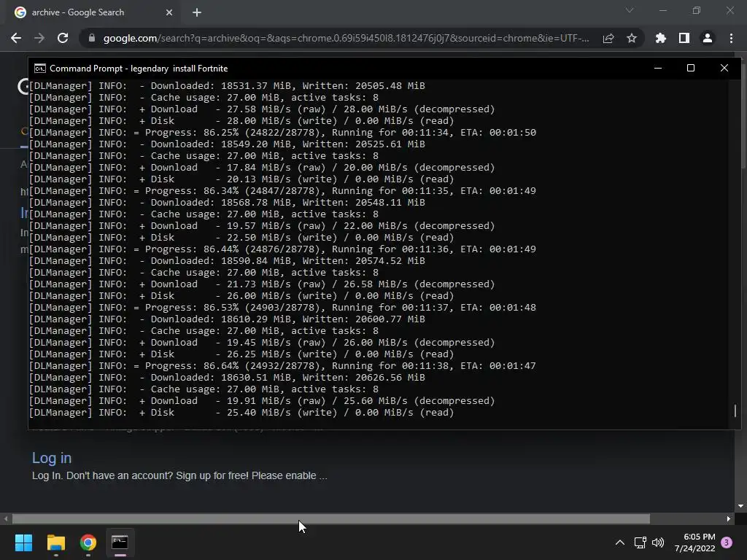Share this page icon in address bar

click(x=608, y=38)
